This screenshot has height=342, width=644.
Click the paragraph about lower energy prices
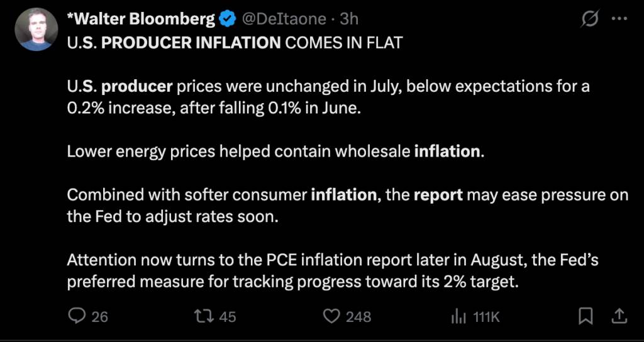[x=276, y=152]
